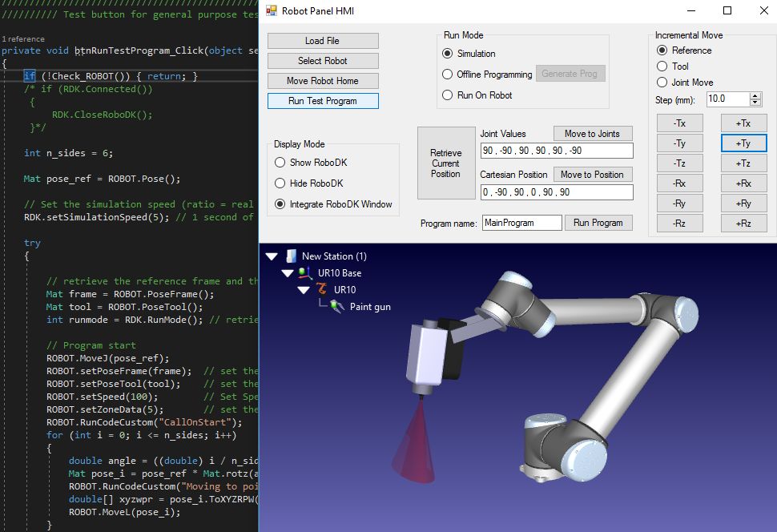Decrease the Step (mm) value with down arrow
Screen dimensions: 777x532
pyautogui.click(x=755, y=102)
